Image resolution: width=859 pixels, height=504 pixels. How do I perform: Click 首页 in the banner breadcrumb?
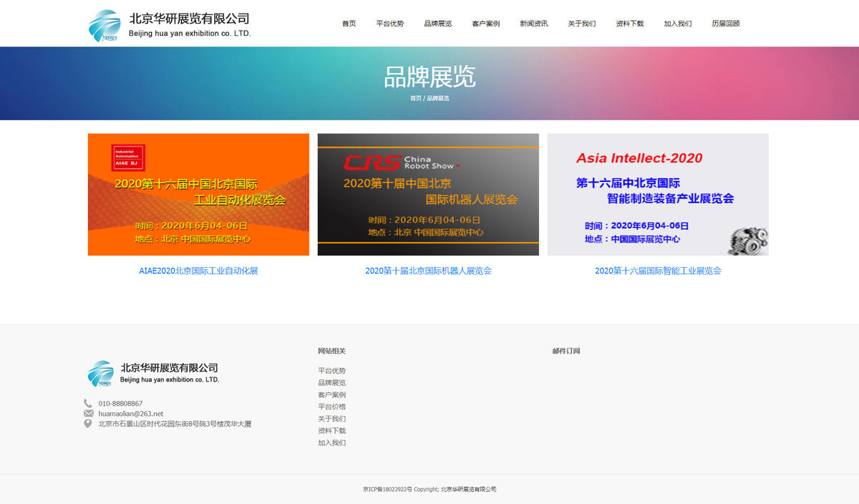pyautogui.click(x=415, y=98)
